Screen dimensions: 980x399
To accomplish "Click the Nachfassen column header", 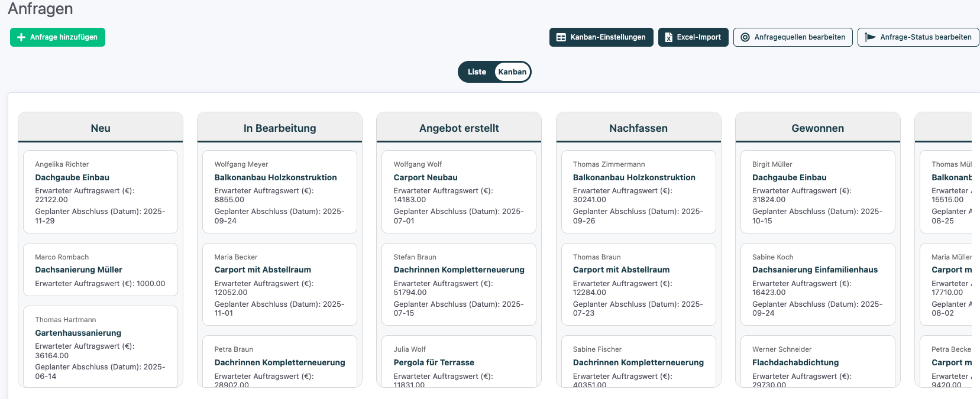I will (639, 128).
